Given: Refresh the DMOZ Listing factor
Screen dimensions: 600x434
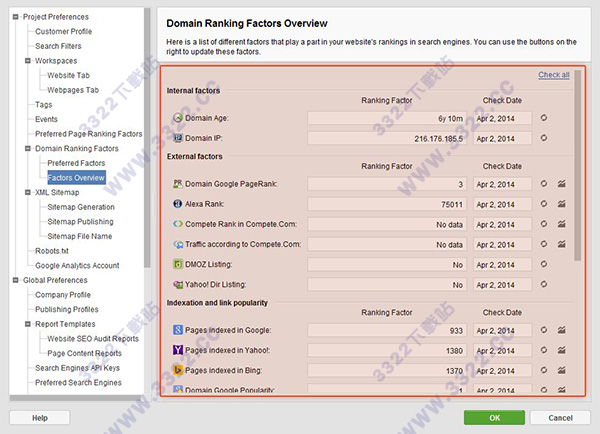Looking at the screenshot, I should (544, 264).
